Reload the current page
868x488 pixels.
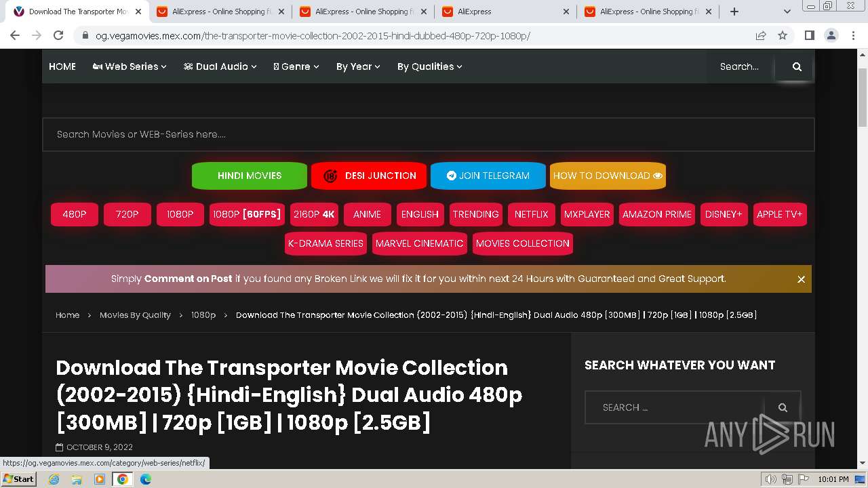[x=58, y=35]
